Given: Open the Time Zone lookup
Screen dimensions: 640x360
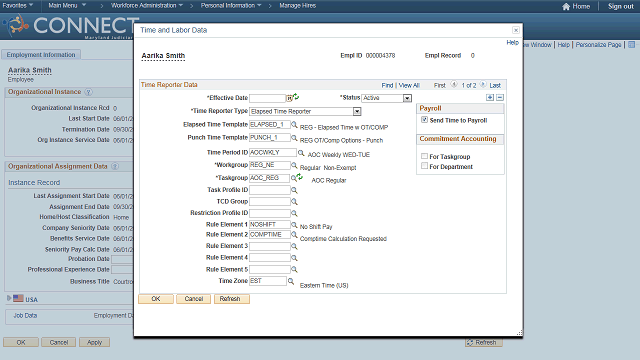Looking at the screenshot, I should point(291,281).
